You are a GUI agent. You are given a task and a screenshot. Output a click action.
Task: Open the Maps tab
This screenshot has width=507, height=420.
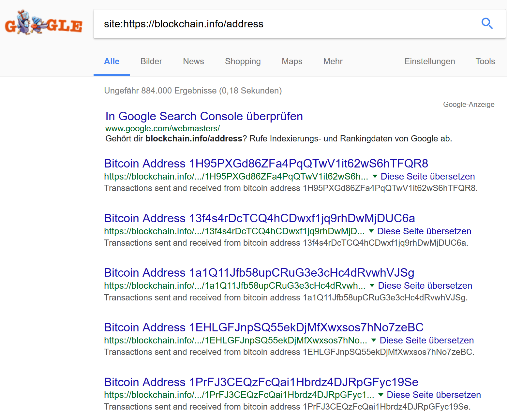tap(291, 61)
